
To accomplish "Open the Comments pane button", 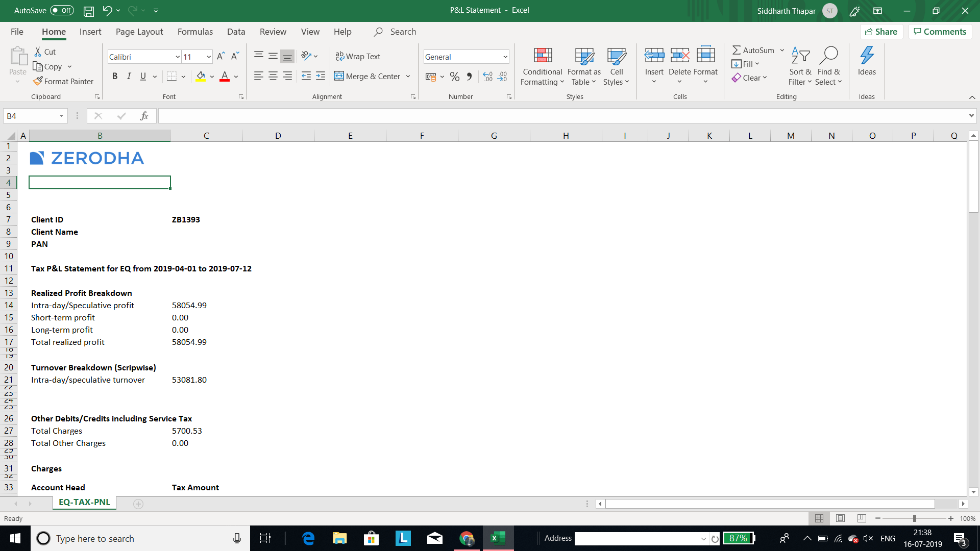I will pos(940,32).
